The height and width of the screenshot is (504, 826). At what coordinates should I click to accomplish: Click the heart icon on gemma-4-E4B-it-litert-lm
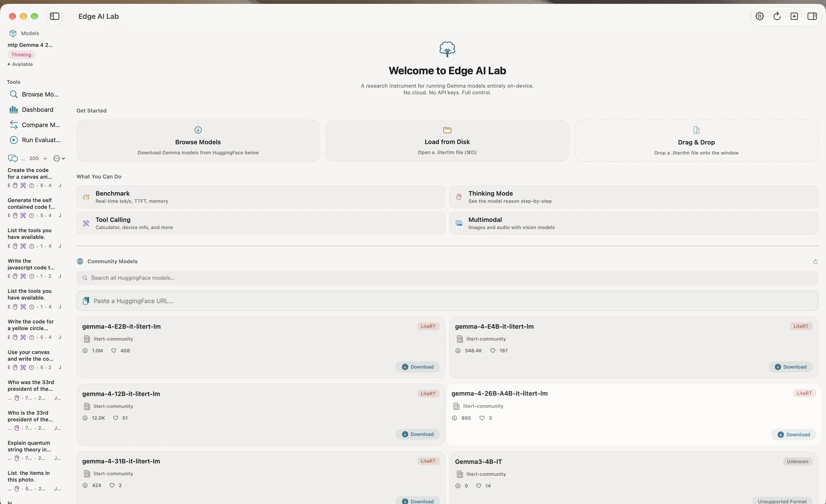point(492,350)
